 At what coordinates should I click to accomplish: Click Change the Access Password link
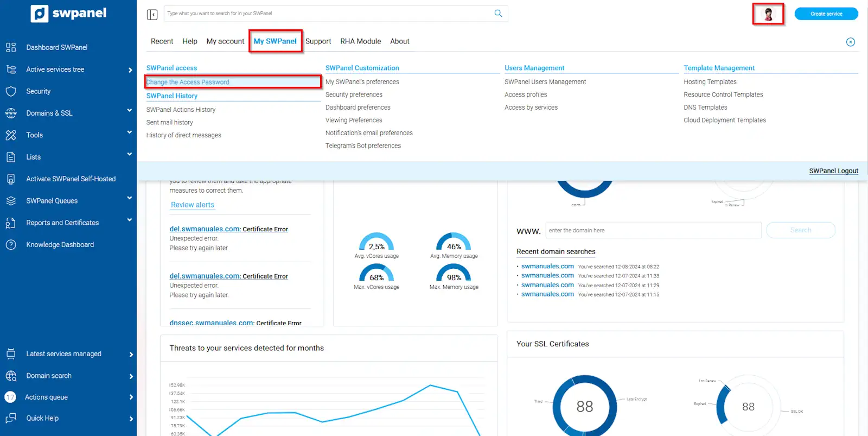pos(188,82)
